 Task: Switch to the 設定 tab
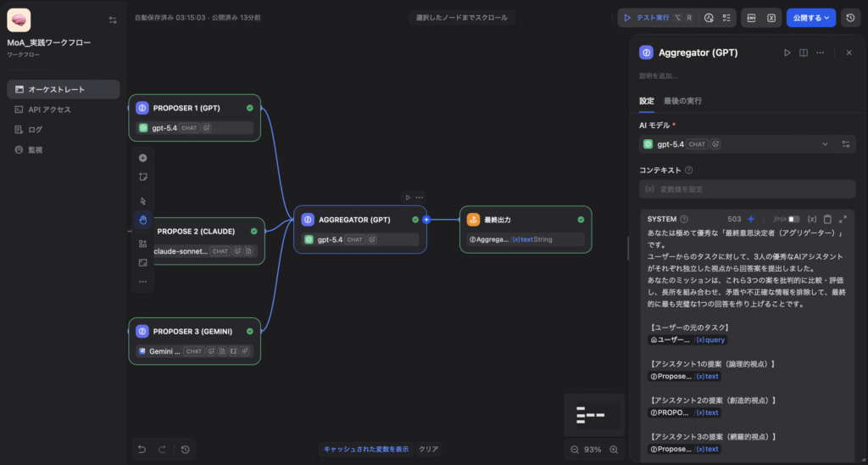647,101
